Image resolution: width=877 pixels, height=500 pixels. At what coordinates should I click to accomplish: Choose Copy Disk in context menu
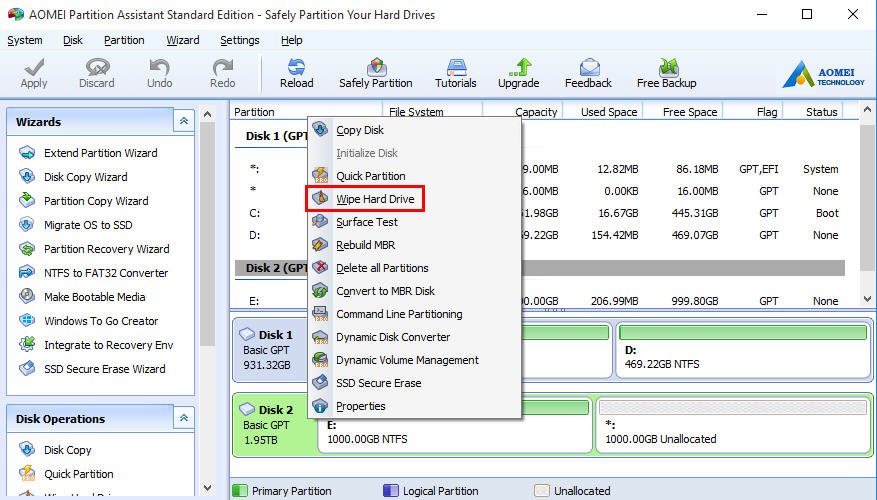[414, 130]
